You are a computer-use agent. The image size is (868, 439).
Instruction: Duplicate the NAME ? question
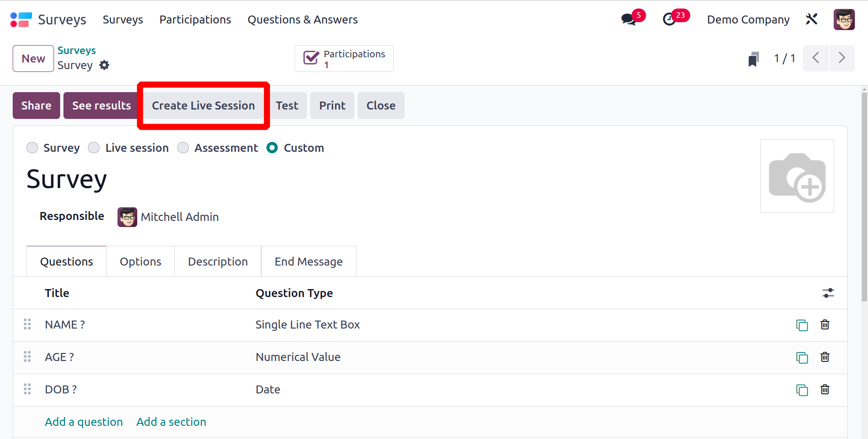pos(802,325)
